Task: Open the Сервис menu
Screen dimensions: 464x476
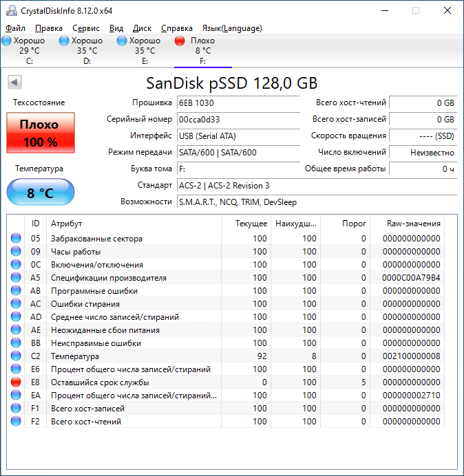Action: point(86,28)
